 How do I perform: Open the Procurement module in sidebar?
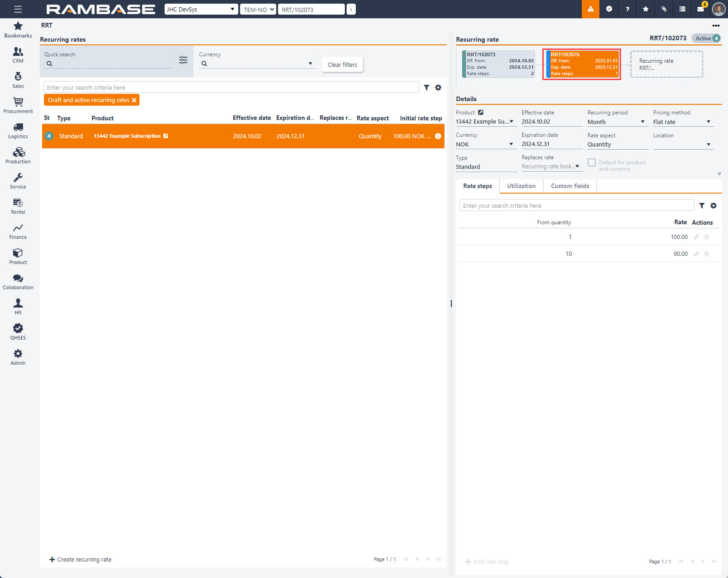pyautogui.click(x=18, y=105)
